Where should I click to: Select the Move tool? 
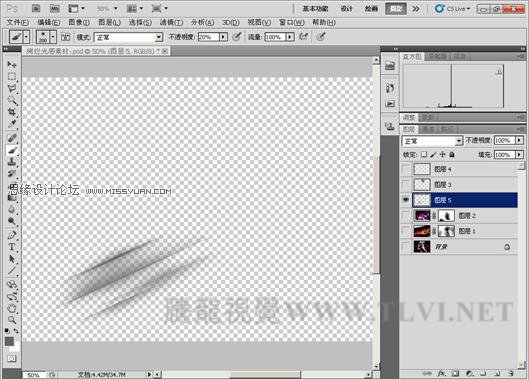[12, 64]
